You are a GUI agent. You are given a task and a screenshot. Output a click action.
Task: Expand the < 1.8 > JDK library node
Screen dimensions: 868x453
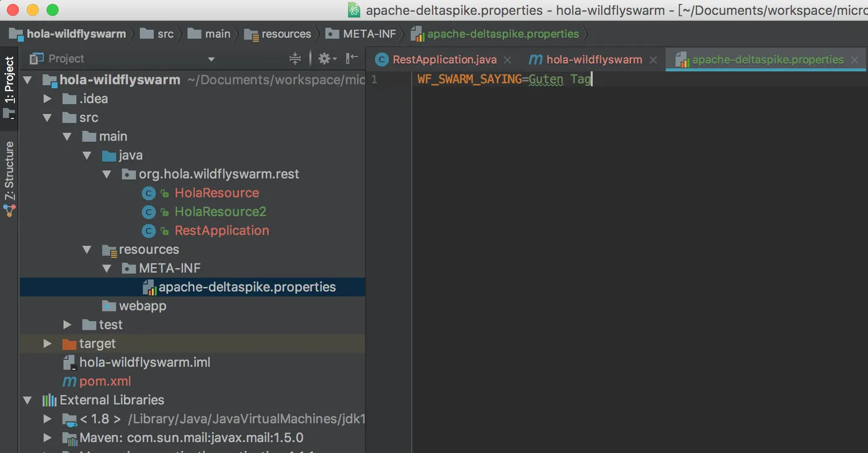coord(48,419)
